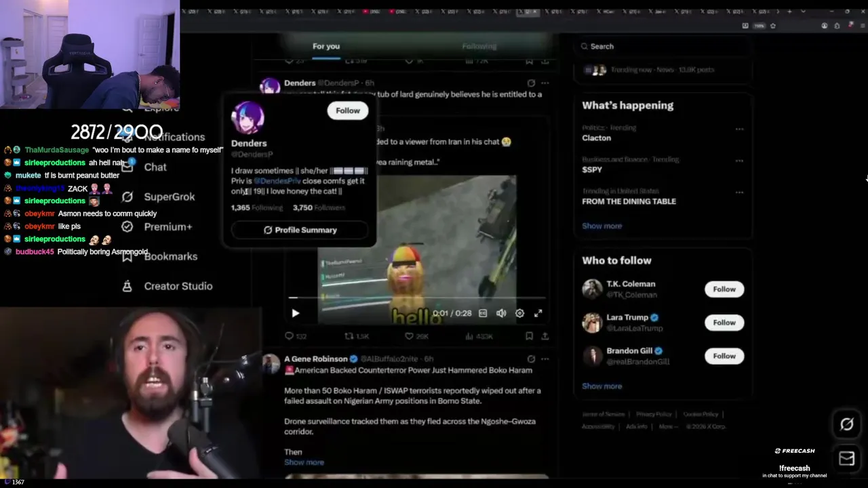Show more under What's happening
Viewport: 868px width, 488px height.
[x=601, y=226]
